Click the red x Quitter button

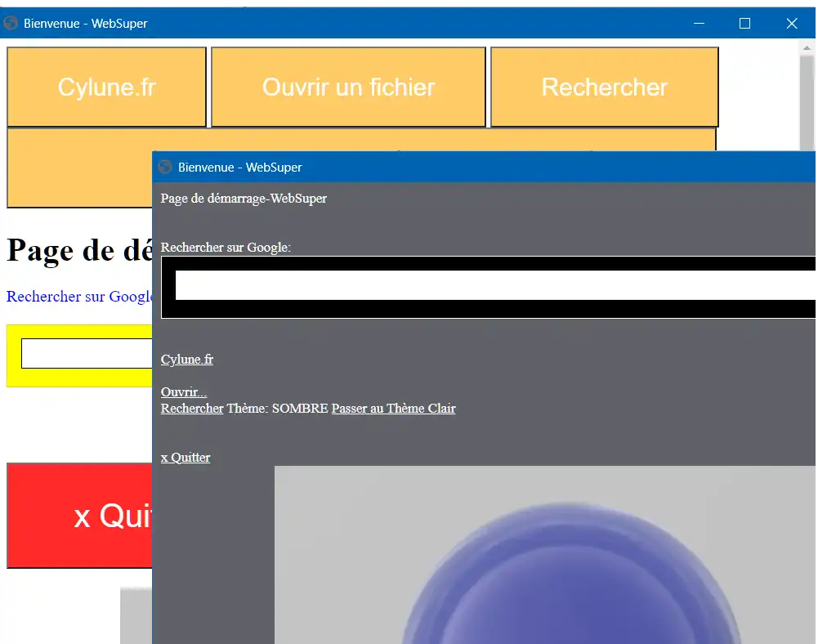pos(79,515)
